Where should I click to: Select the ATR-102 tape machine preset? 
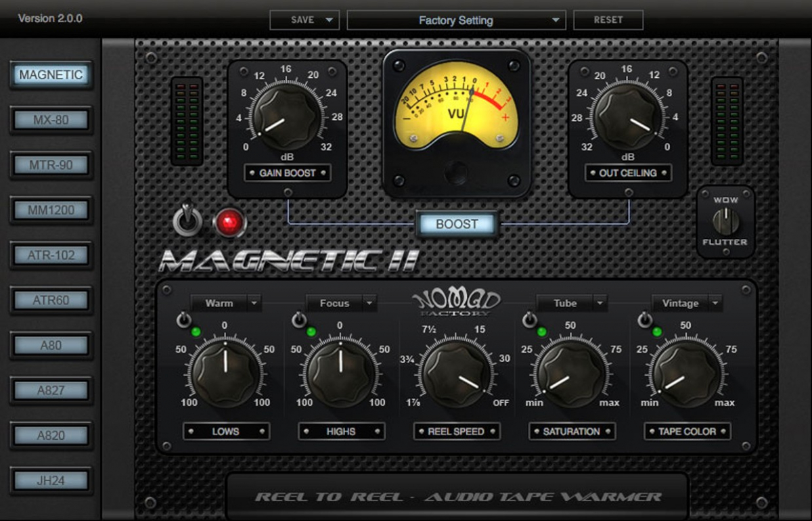[x=51, y=256]
